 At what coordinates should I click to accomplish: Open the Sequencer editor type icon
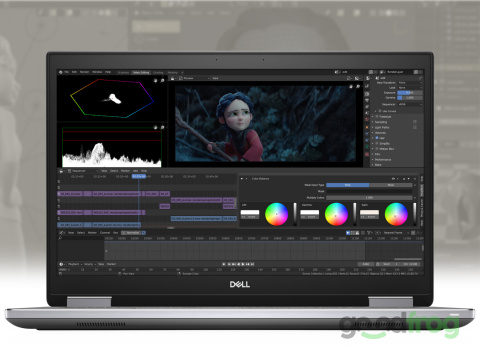coord(61,171)
